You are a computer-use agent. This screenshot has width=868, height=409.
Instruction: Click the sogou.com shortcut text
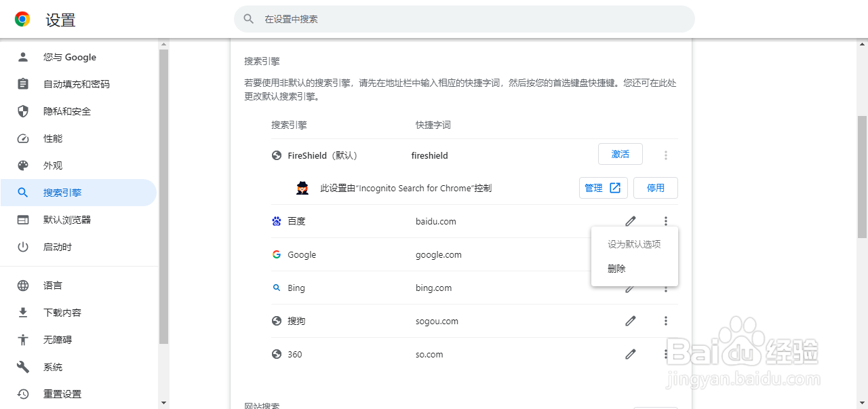(437, 321)
